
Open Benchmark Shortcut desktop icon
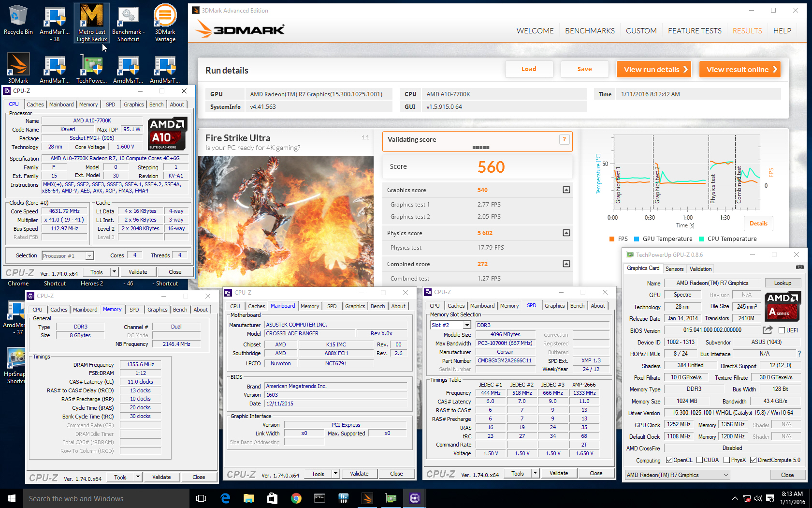point(128,23)
